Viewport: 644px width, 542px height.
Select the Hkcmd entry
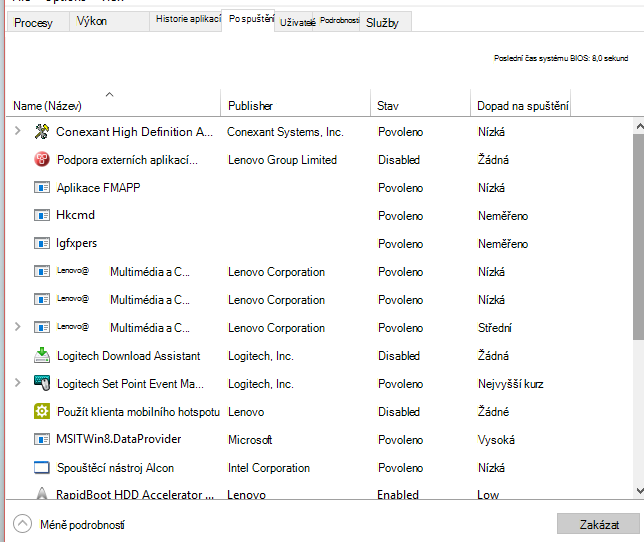pyautogui.click(x=75, y=215)
